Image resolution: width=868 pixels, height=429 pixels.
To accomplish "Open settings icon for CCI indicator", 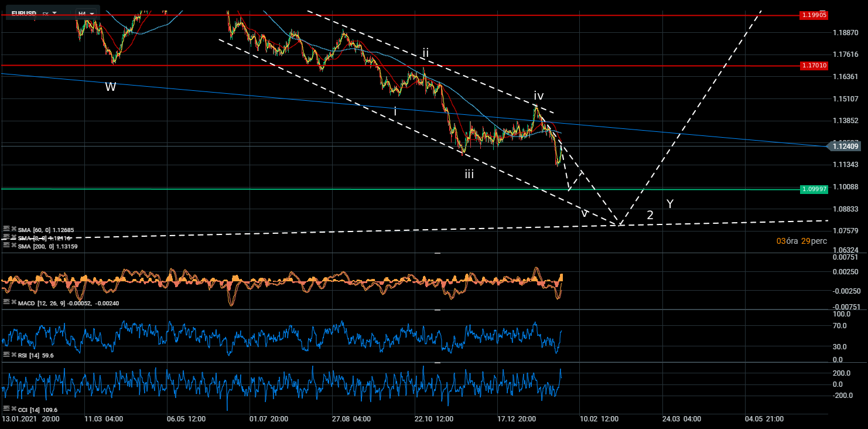I will click(x=6, y=408).
